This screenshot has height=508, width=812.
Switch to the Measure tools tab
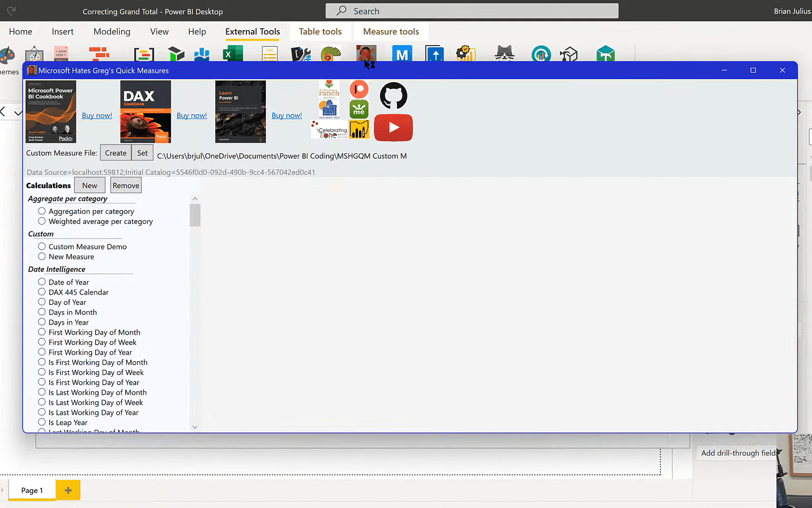pos(391,32)
